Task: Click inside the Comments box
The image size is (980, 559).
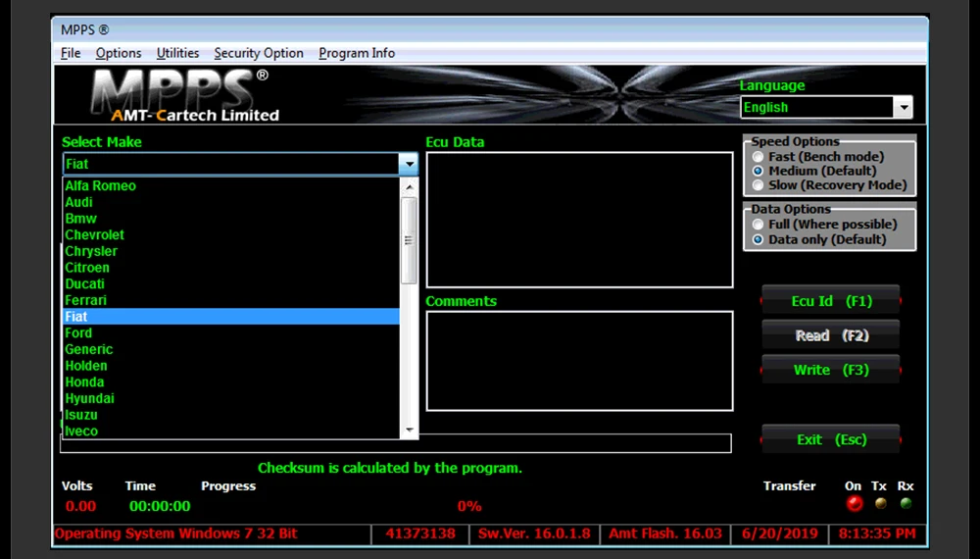Action: click(x=579, y=361)
